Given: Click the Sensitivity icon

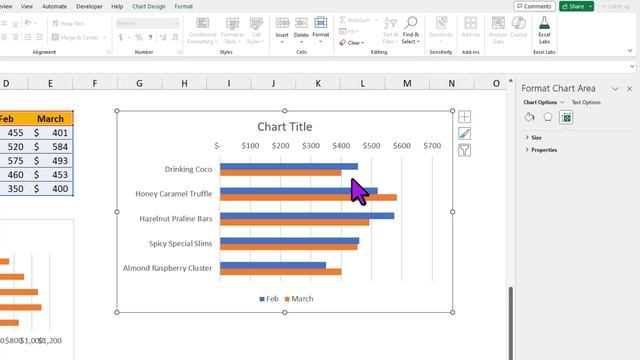Looking at the screenshot, I should point(441,23).
